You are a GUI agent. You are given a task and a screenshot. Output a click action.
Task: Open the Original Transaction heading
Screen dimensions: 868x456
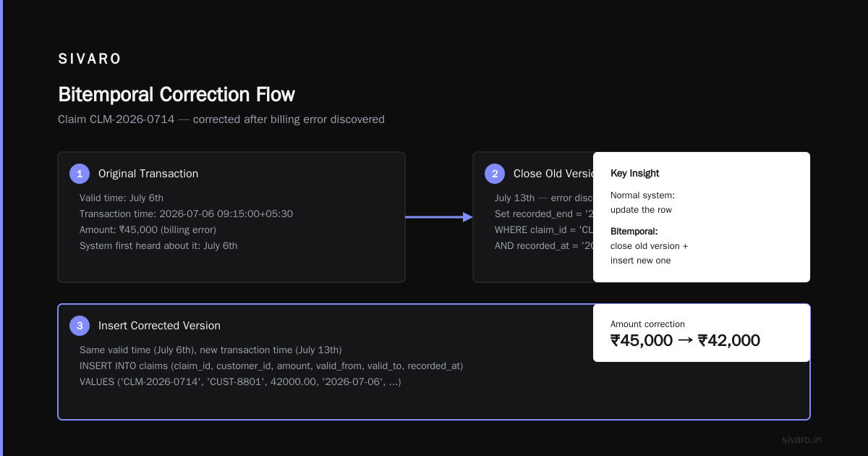point(148,174)
